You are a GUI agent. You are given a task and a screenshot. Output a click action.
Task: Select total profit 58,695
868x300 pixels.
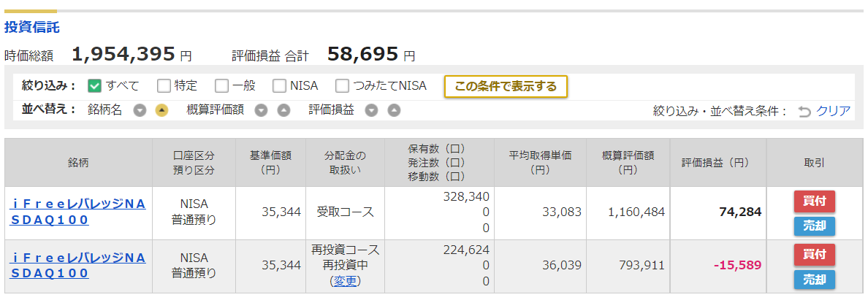tap(362, 54)
